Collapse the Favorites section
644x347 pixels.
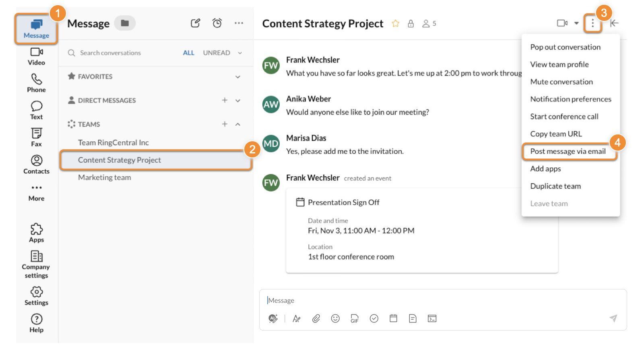click(x=238, y=77)
